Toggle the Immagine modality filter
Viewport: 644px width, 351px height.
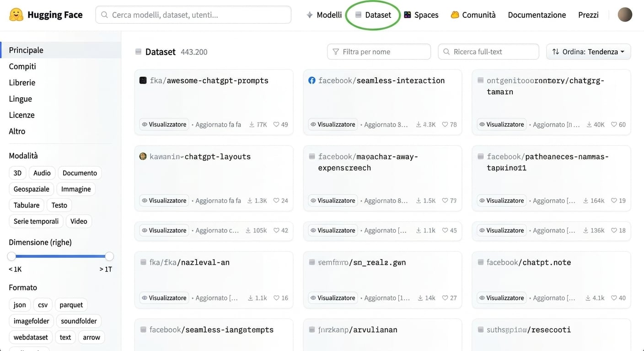[76, 189]
